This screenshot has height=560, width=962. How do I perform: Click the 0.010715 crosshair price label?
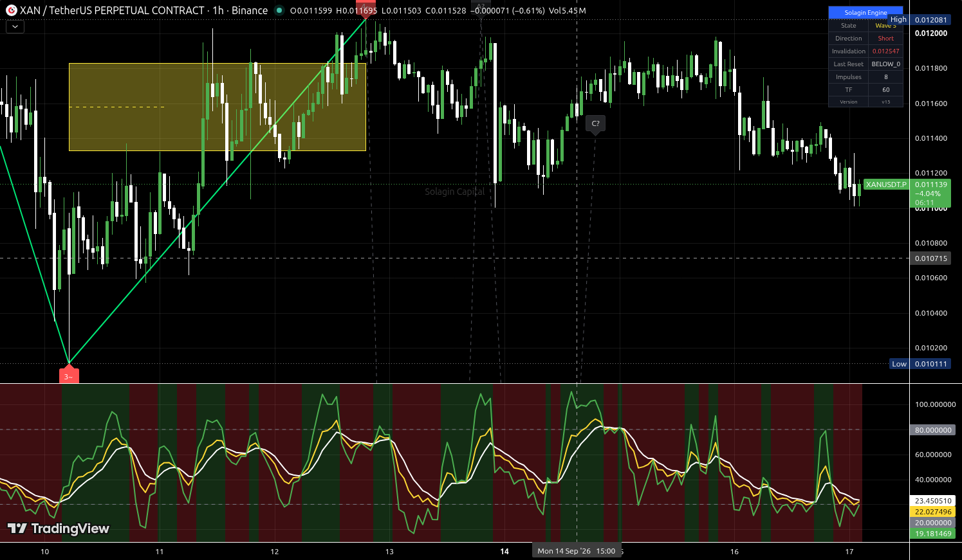click(931, 258)
